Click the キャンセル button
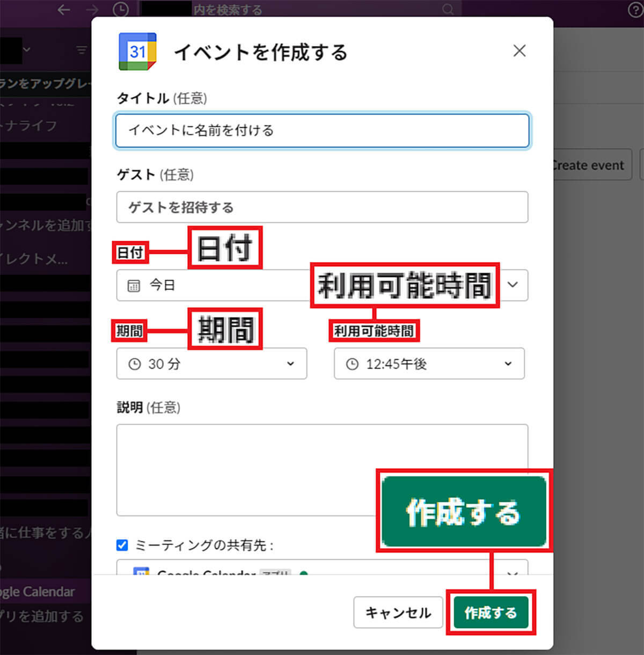The image size is (644, 655). (x=398, y=613)
